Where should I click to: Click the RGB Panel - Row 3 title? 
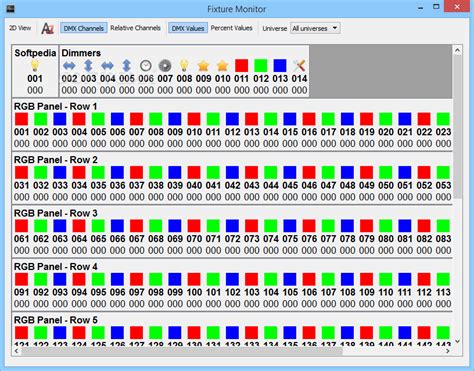56,213
